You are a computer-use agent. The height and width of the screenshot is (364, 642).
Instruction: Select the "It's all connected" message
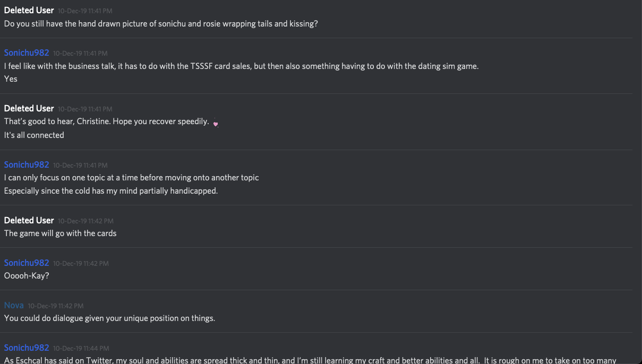click(34, 135)
